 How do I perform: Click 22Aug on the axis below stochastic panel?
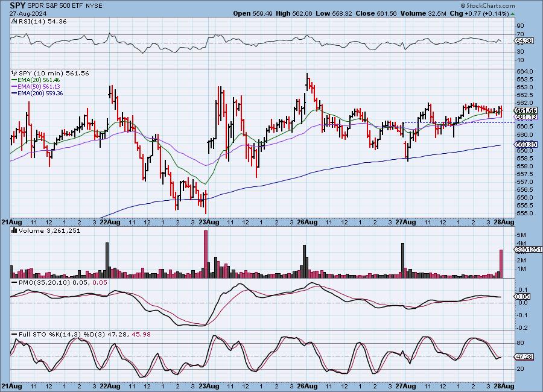pyautogui.click(x=110, y=386)
